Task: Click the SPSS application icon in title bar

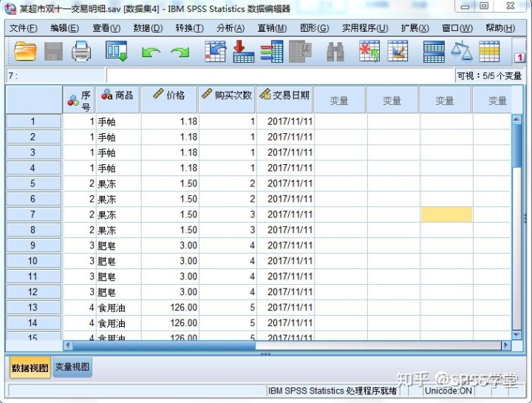Action: [10, 8]
